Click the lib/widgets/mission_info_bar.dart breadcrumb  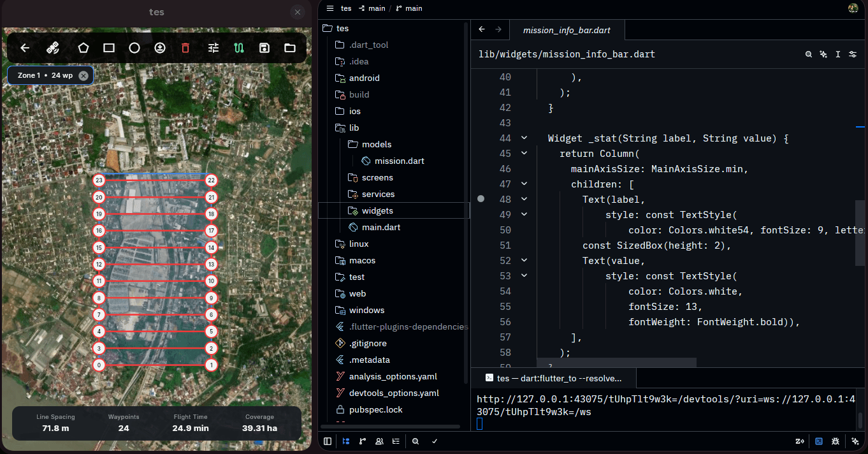567,55
